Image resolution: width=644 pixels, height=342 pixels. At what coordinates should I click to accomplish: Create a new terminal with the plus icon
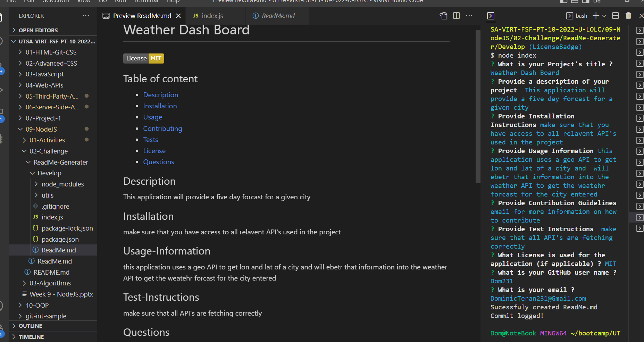(595, 16)
